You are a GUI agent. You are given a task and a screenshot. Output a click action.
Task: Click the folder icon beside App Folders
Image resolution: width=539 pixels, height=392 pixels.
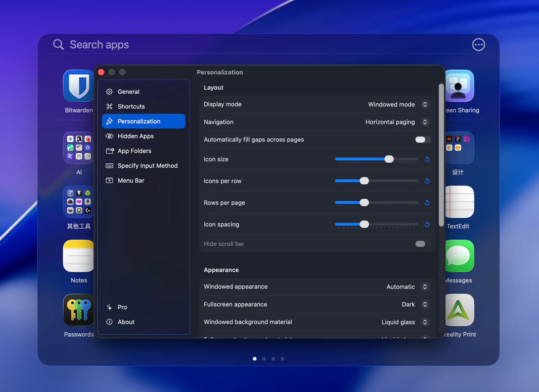click(x=110, y=151)
